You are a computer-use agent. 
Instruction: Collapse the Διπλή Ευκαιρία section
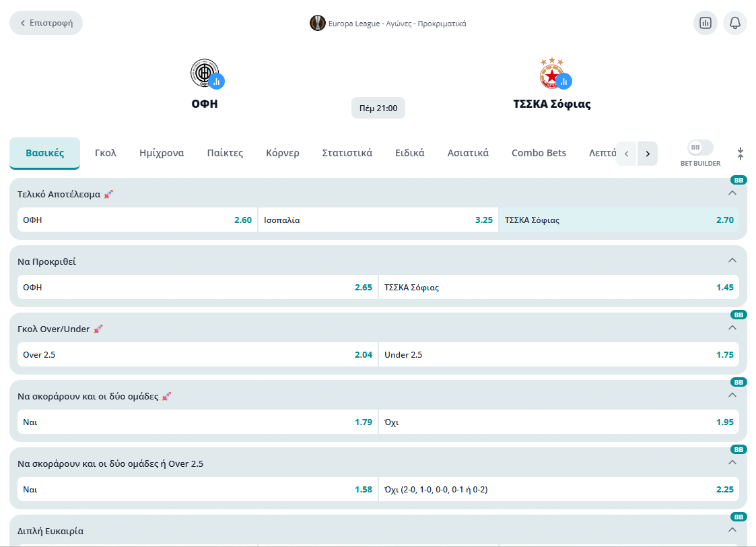click(732, 529)
